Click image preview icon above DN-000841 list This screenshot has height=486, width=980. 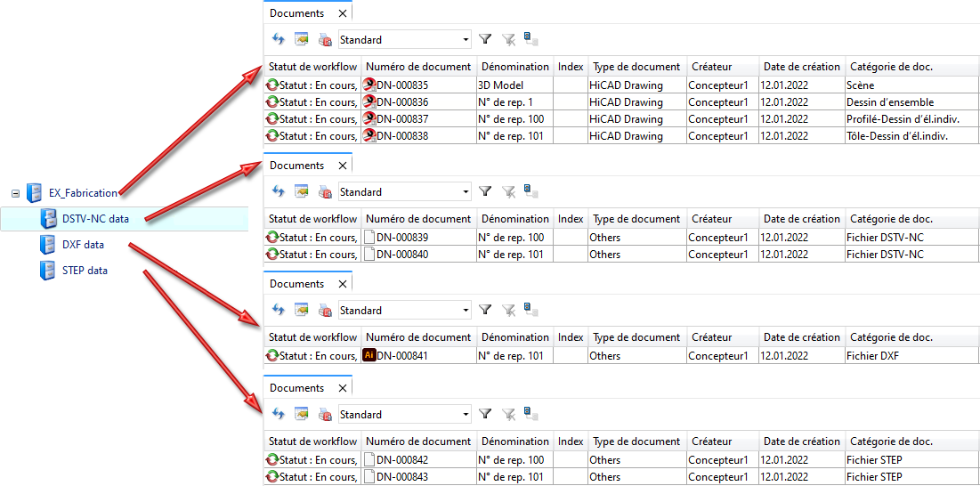coord(302,310)
